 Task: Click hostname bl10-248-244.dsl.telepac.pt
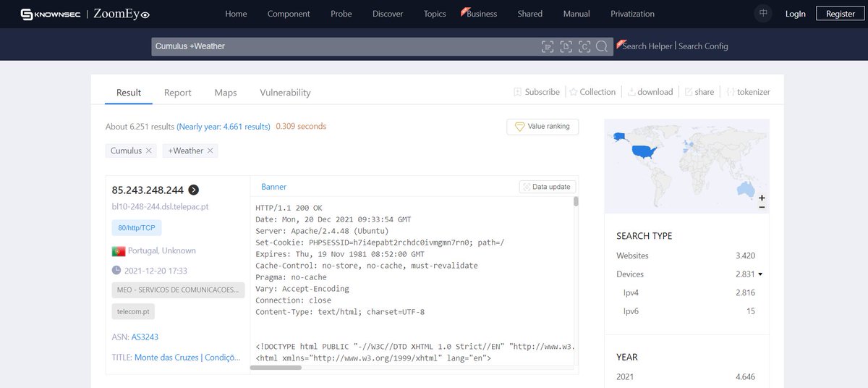(x=160, y=207)
